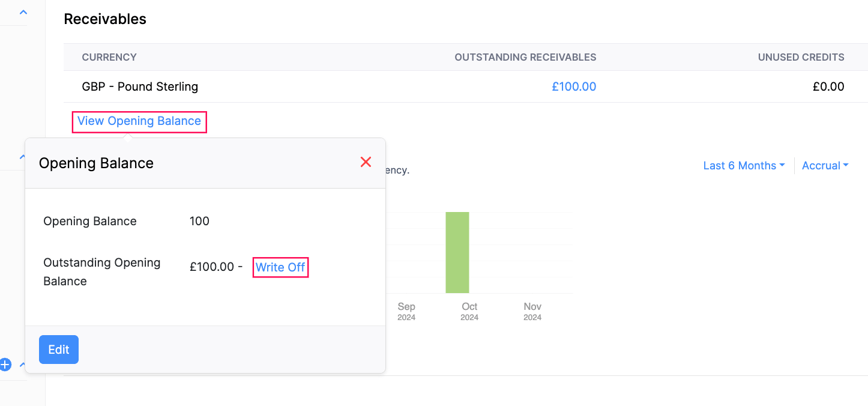Collapse the bottom sidebar chevron beside plus icon
The image size is (868, 406).
(x=23, y=364)
